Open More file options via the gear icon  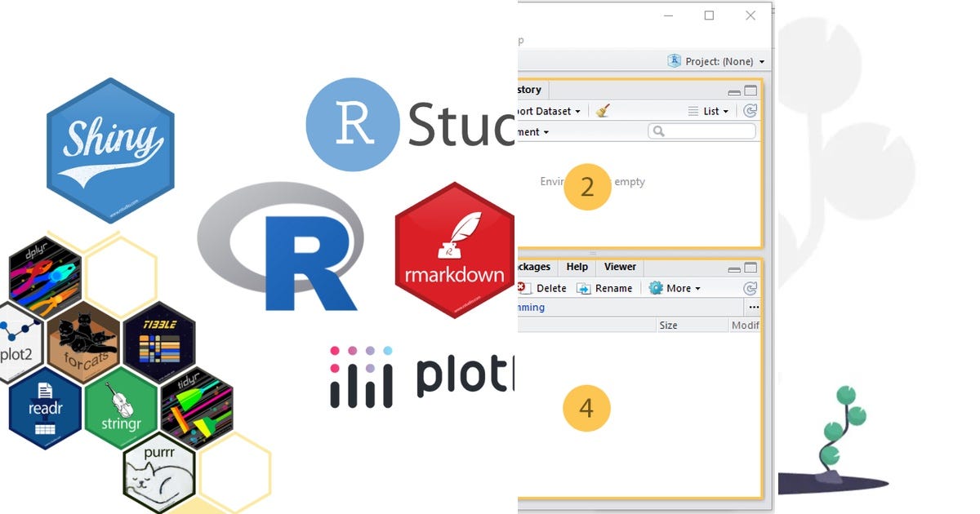(x=655, y=287)
